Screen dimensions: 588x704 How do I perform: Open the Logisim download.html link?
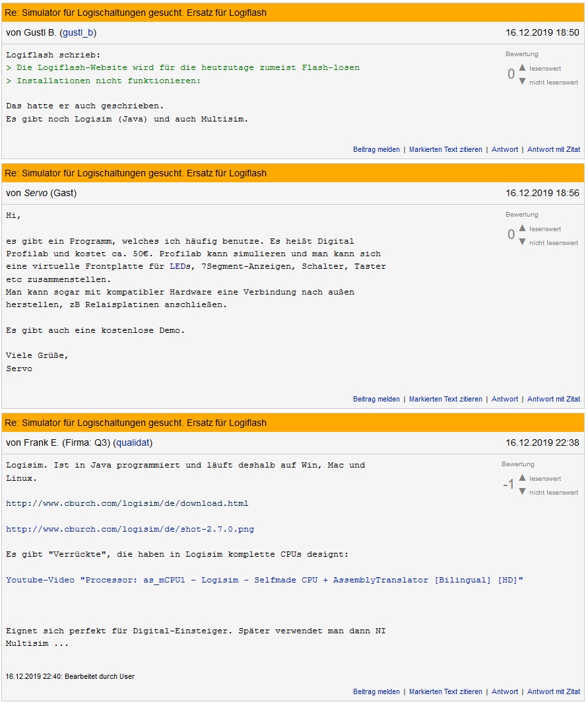pyautogui.click(x=127, y=503)
